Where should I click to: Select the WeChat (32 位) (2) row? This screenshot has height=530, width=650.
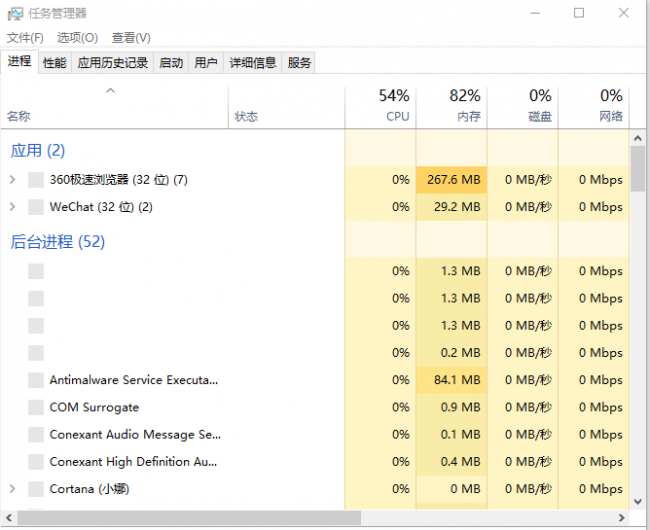click(315, 207)
